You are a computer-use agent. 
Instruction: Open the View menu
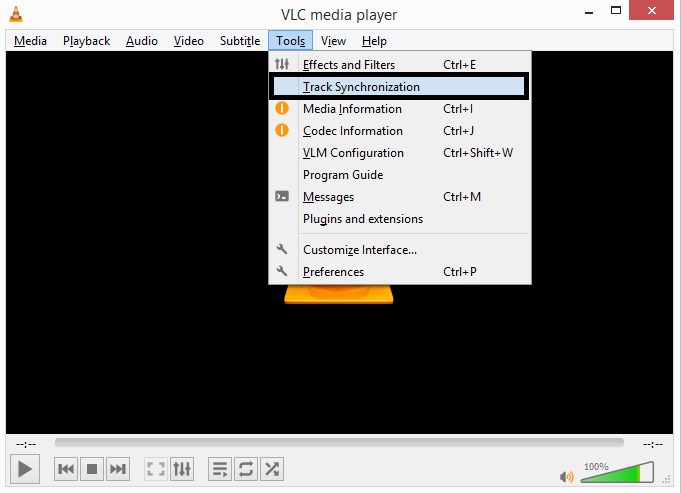333,41
